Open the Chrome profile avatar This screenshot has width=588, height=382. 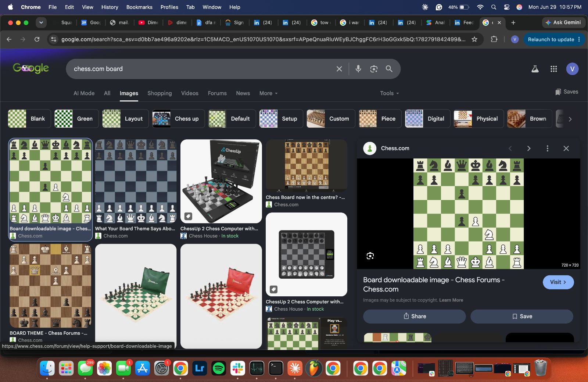pos(515,39)
